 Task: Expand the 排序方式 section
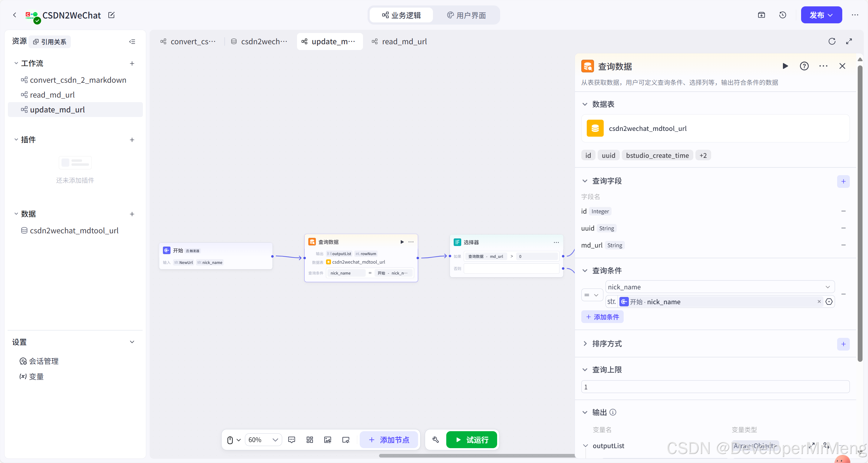click(x=585, y=344)
